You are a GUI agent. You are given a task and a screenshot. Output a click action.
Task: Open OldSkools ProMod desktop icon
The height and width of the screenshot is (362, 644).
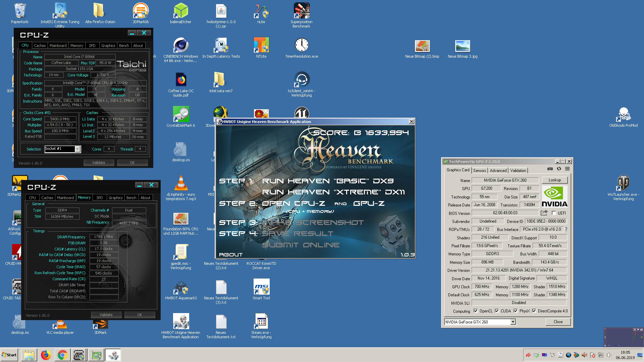coord(624,117)
